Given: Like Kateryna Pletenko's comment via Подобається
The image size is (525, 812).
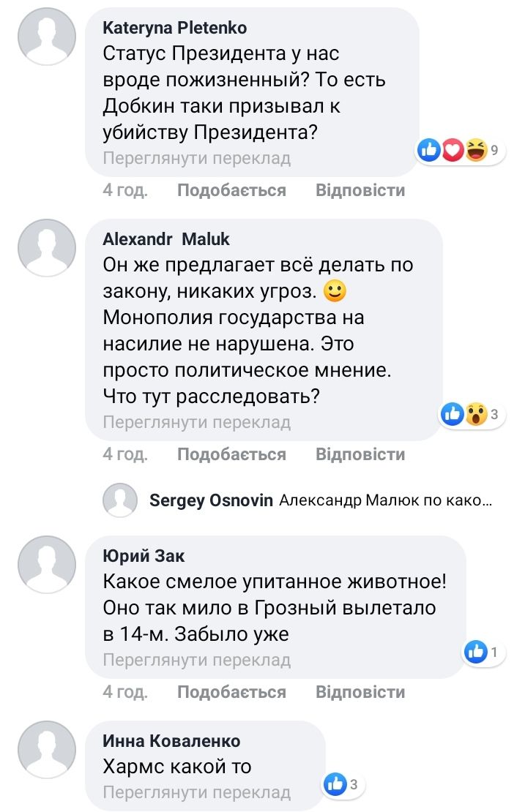Looking at the screenshot, I should pyautogui.click(x=231, y=190).
